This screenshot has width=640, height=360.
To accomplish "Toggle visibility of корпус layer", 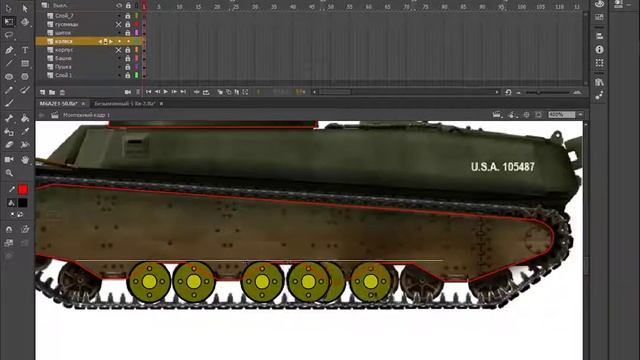I will (118, 50).
